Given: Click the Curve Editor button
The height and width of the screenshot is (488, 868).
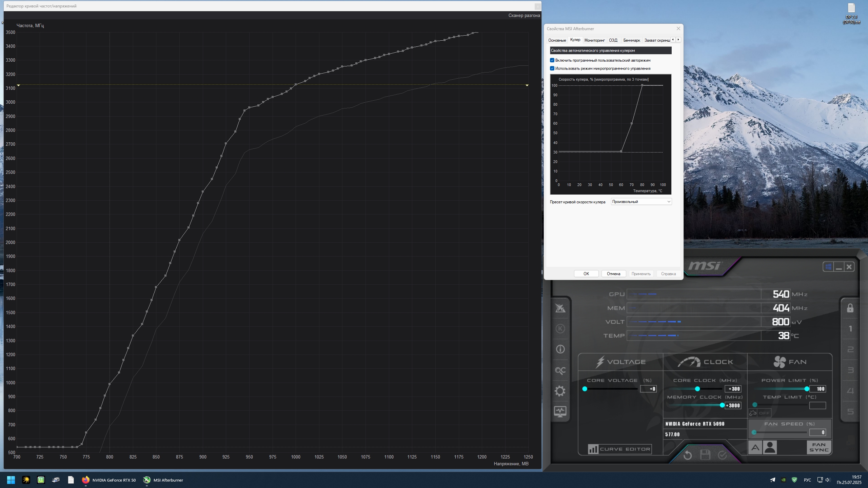Looking at the screenshot, I should click(x=619, y=449).
